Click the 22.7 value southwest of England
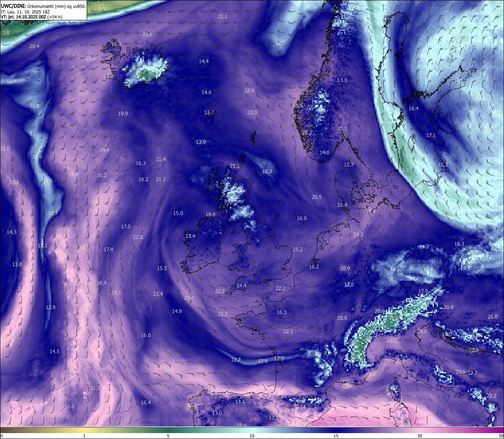The image size is (504, 439). 219,291
